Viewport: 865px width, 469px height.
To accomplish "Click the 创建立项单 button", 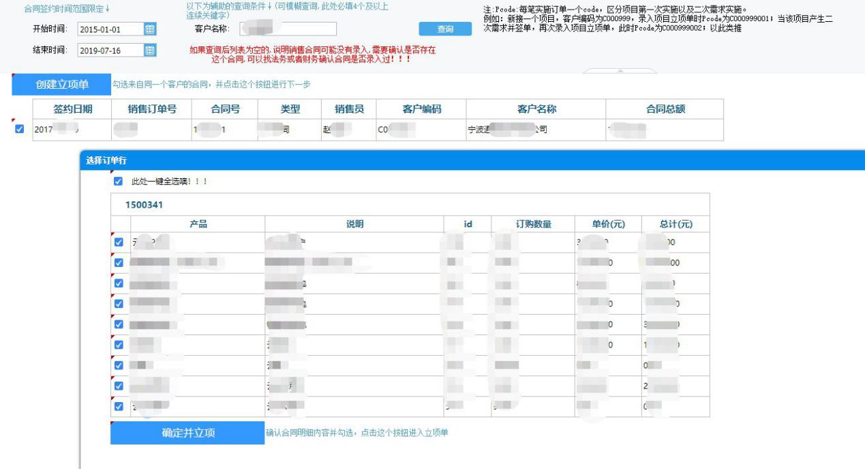I will (x=61, y=84).
